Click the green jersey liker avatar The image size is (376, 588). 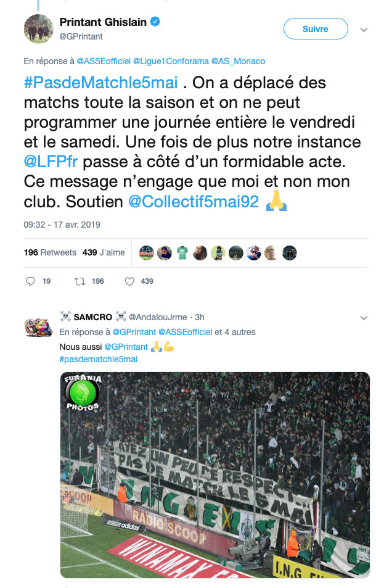[182, 253]
